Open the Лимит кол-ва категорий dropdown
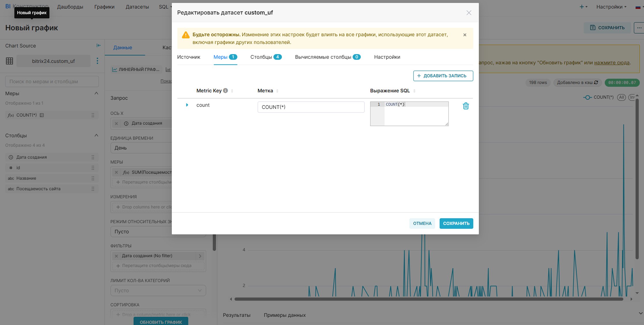This screenshot has width=644, height=325. coord(158,290)
